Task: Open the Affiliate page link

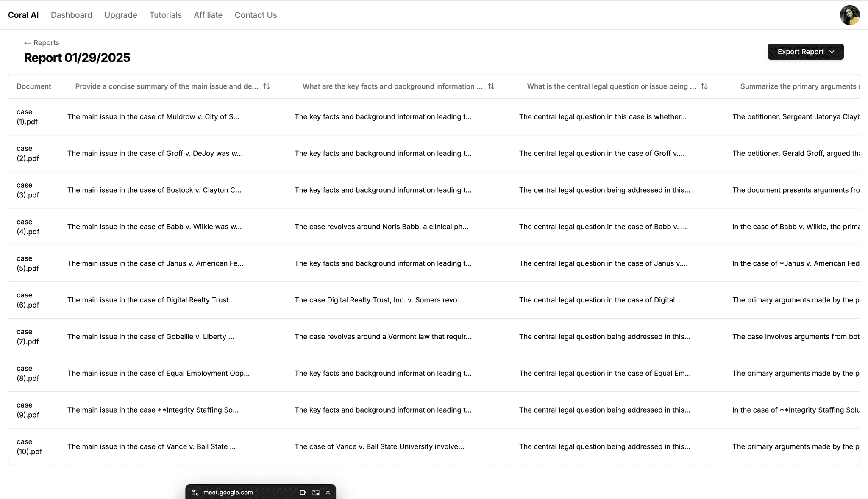Action: (208, 15)
